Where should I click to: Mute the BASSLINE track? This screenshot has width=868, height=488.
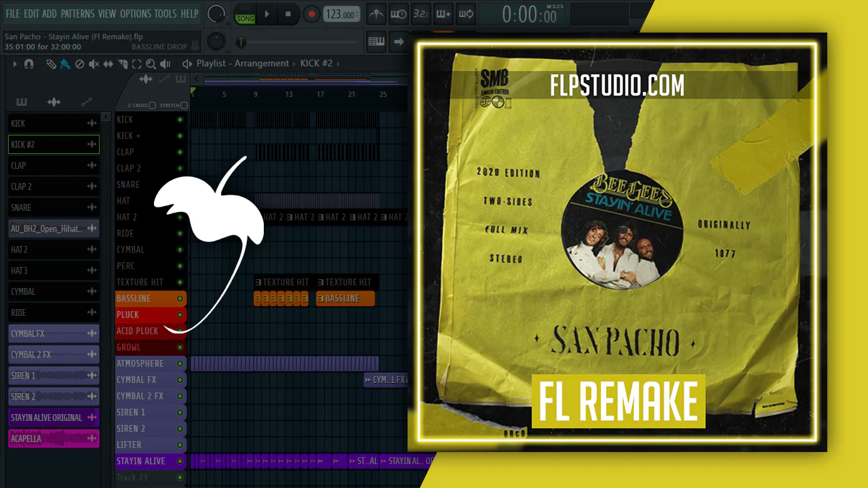point(180,298)
